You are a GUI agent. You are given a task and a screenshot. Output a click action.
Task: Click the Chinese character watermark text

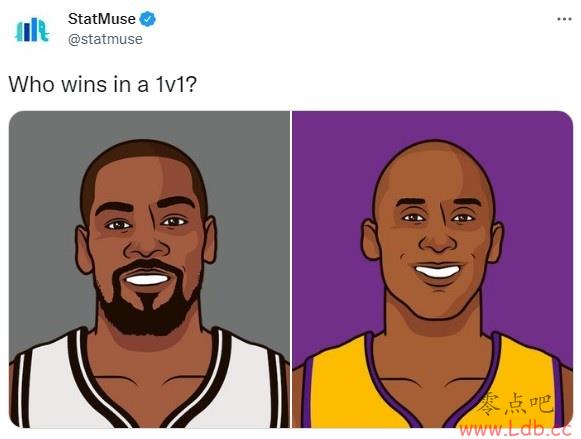click(x=516, y=405)
